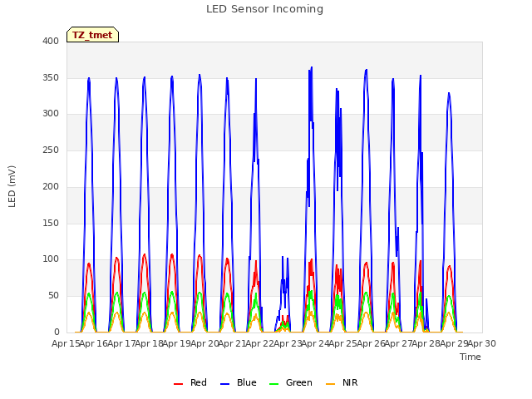Click the Apr 23 x-axis tick label
This screenshot has width=532, height=399.
click(288, 343)
